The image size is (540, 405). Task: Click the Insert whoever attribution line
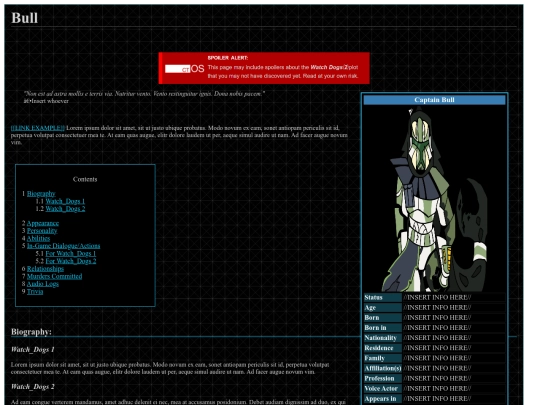pos(46,101)
